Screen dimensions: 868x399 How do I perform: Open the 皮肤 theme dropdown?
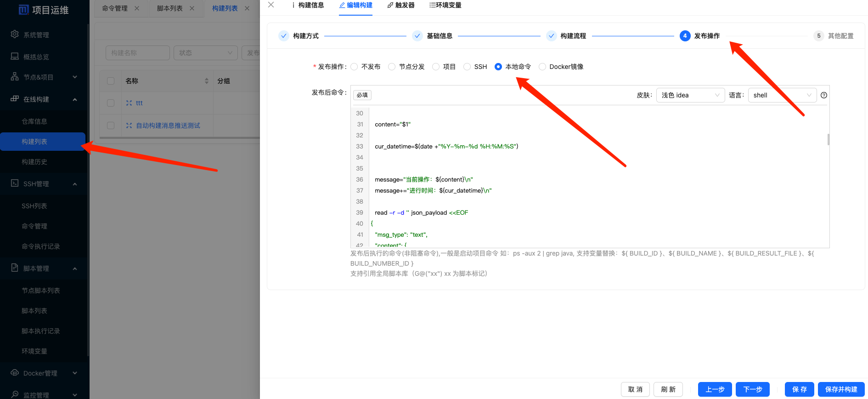[690, 95]
